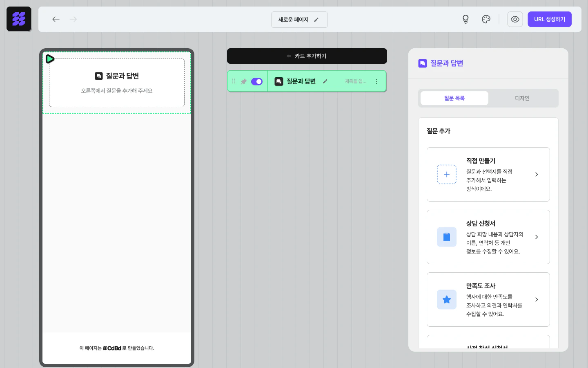The height and width of the screenshot is (368, 588).
Task: Select the 상담 신청서 title text
Action: point(481,223)
